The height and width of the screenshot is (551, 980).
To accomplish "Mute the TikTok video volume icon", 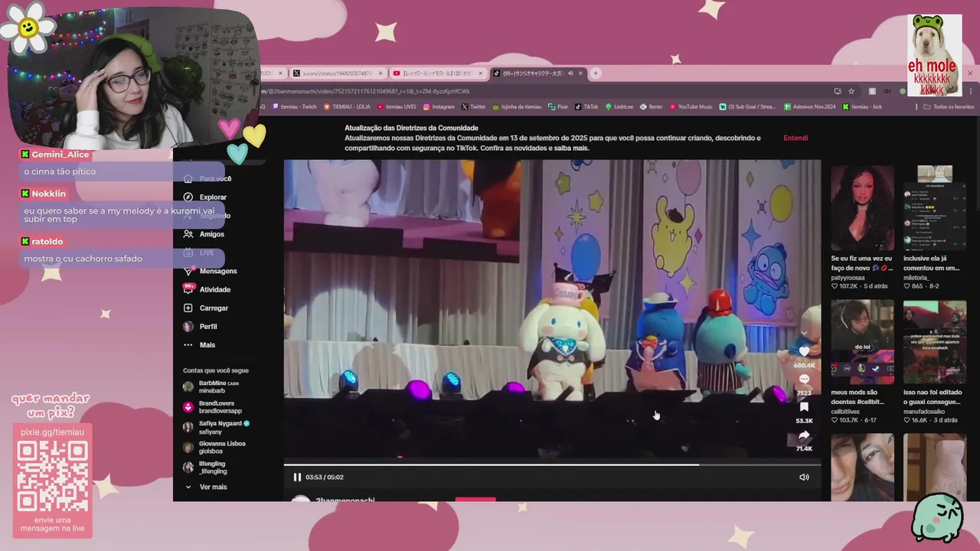I will click(804, 477).
